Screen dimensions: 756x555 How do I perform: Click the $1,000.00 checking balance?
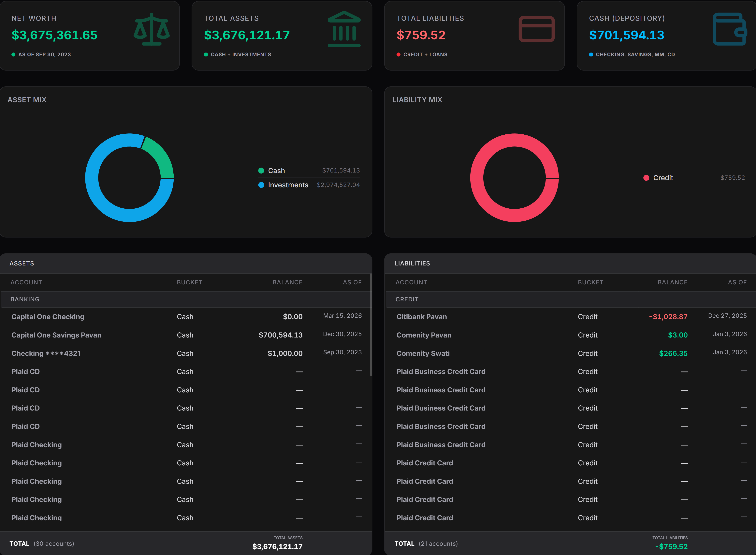[x=285, y=353]
